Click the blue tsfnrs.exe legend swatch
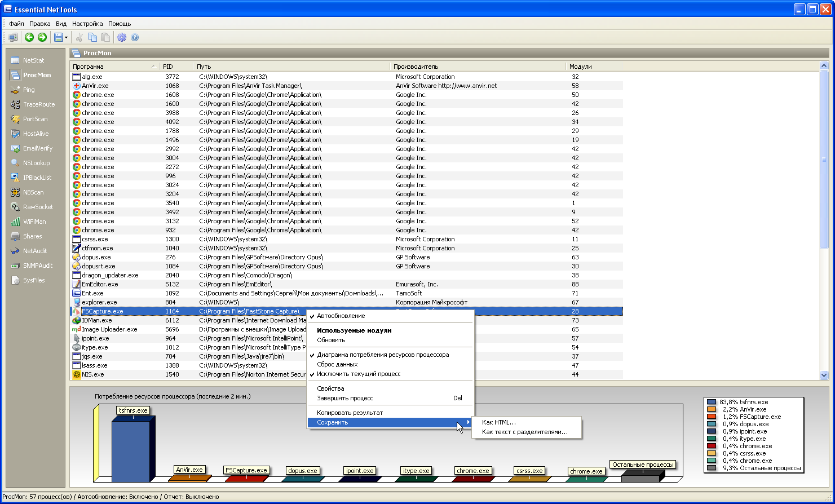Image resolution: width=835 pixels, height=504 pixels. point(712,402)
